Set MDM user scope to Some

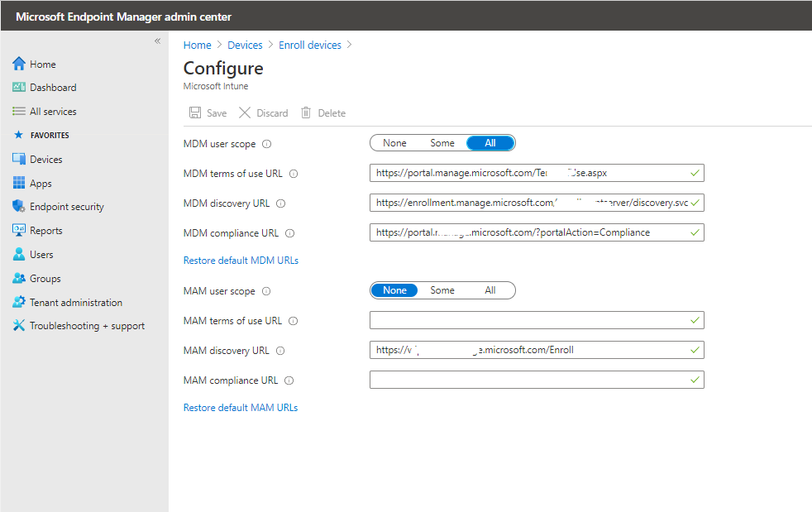(x=442, y=143)
